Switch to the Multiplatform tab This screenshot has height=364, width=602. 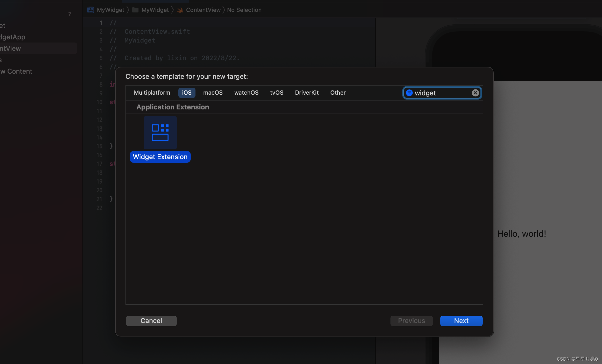point(152,93)
